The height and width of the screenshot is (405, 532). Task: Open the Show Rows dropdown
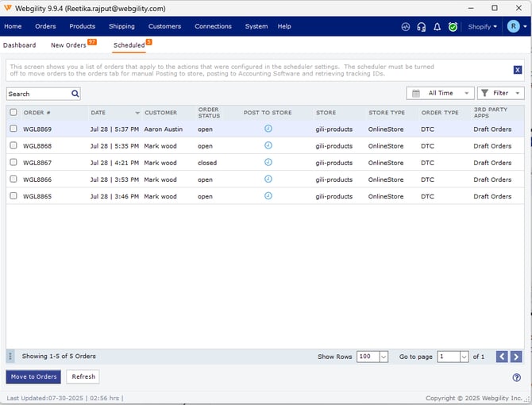(x=372, y=357)
